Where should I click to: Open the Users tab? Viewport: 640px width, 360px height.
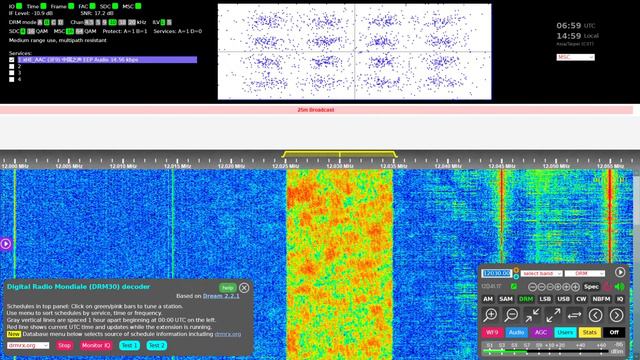565,332
